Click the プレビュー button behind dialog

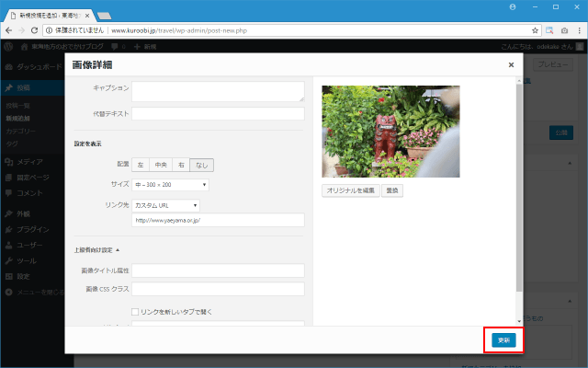[553, 64]
